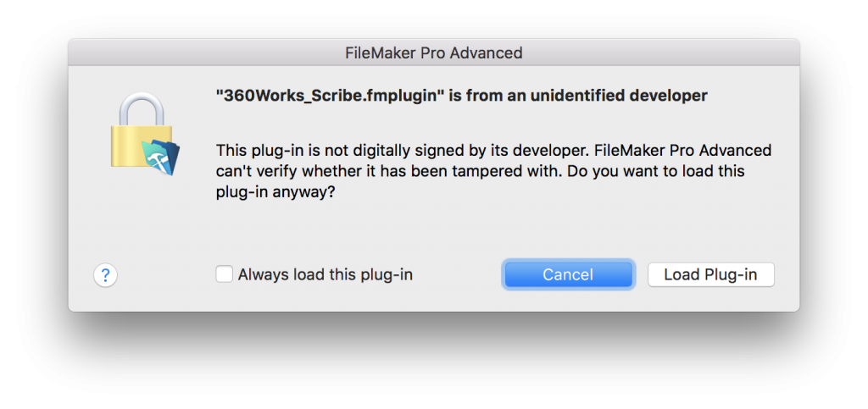Tick the empty checkbox square

tap(224, 274)
